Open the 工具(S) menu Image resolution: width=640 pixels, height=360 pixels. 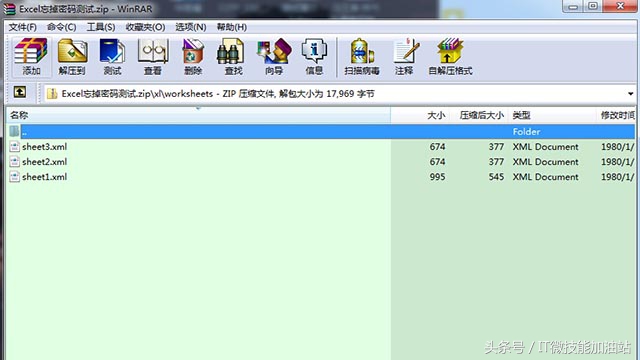(x=101, y=27)
